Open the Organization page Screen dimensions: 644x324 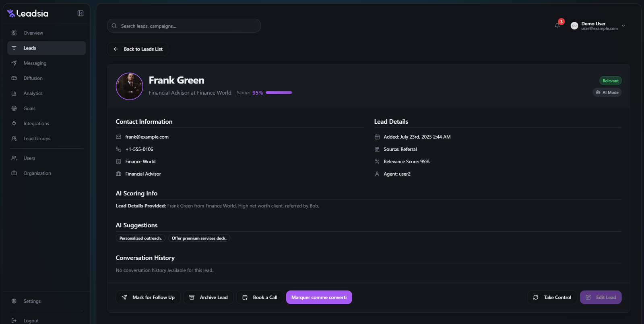pos(37,173)
